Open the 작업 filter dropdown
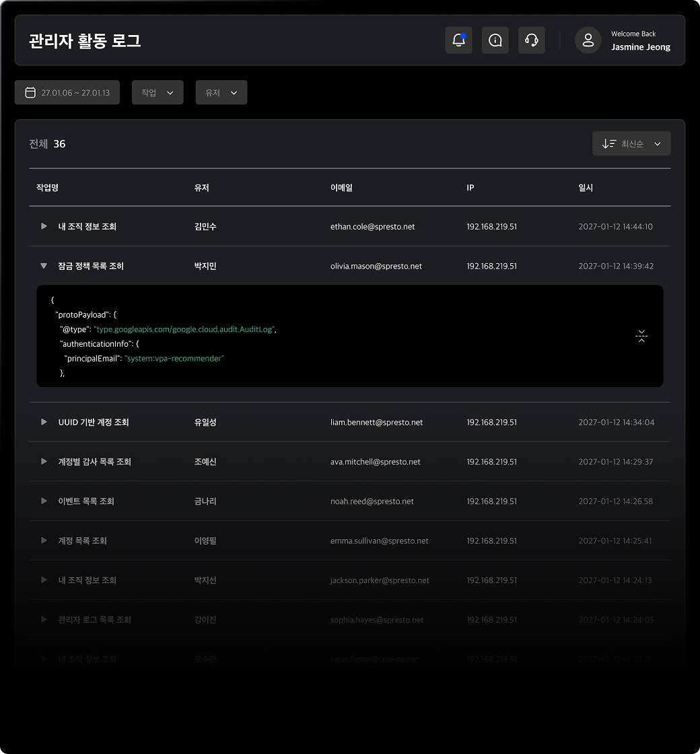Image resolution: width=700 pixels, height=754 pixels. coord(157,92)
